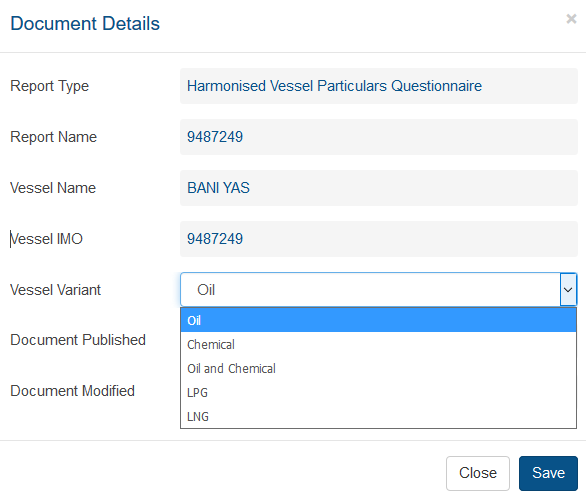Click the Vessel Name field showing BANI YAS

click(x=379, y=188)
